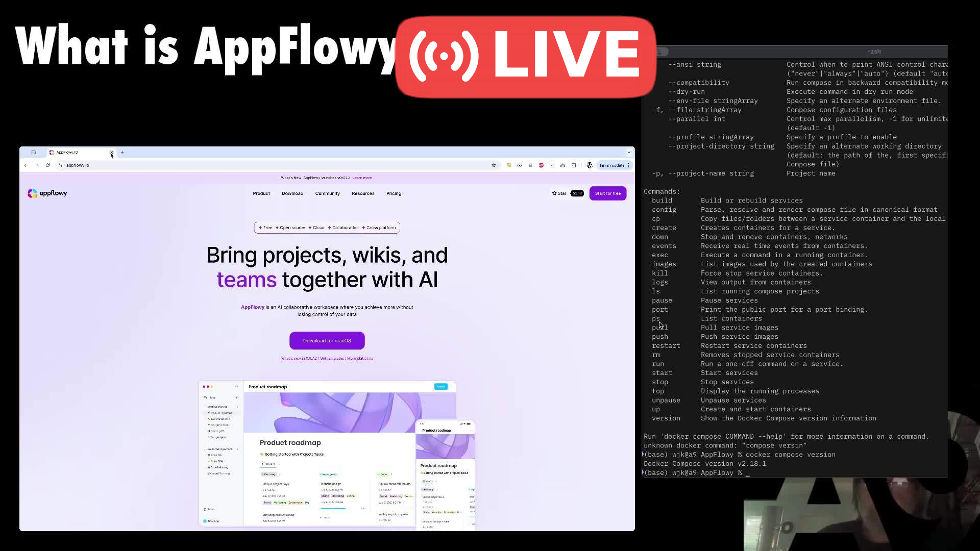Click the GitHub Star button
980x551 pixels.
[x=559, y=193]
